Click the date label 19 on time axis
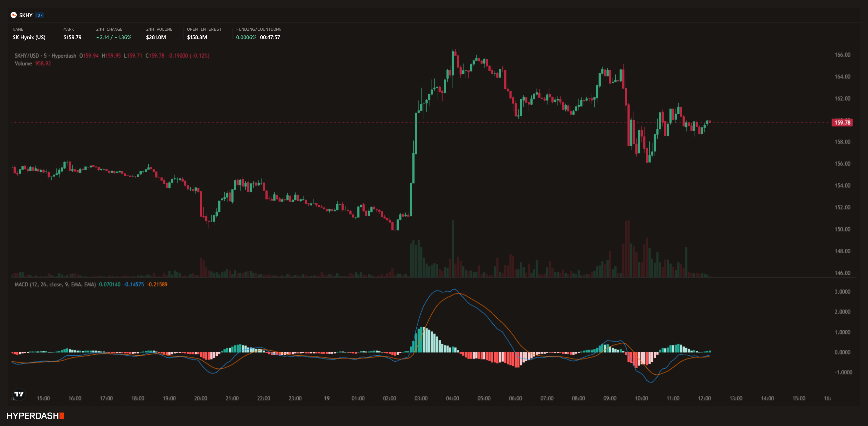The width and height of the screenshot is (868, 426). click(x=326, y=398)
